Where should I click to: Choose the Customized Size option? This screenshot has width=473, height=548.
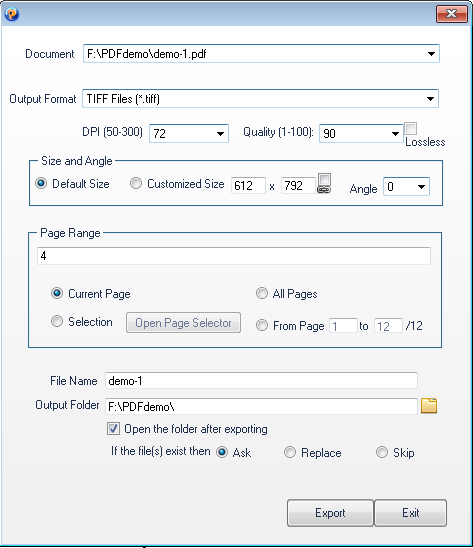pos(136,183)
